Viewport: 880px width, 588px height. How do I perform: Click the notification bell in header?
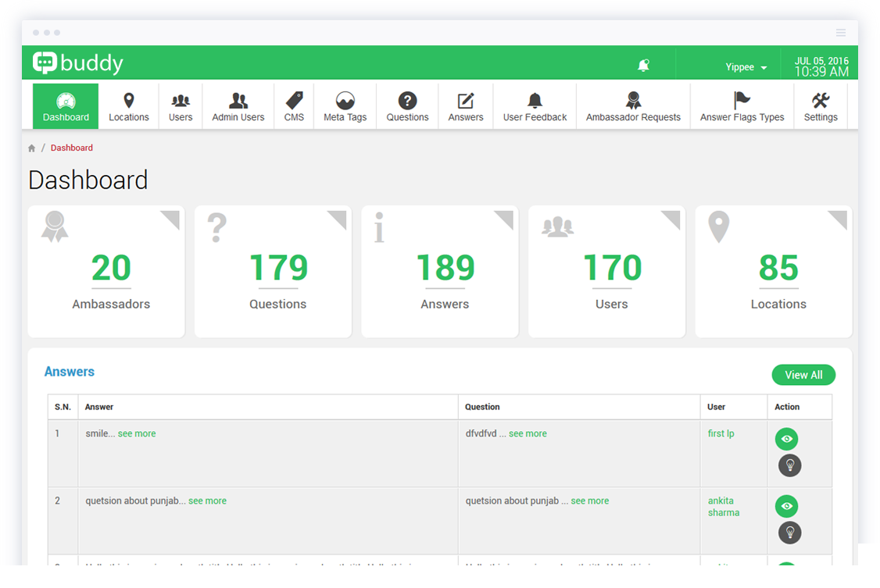[x=643, y=66]
